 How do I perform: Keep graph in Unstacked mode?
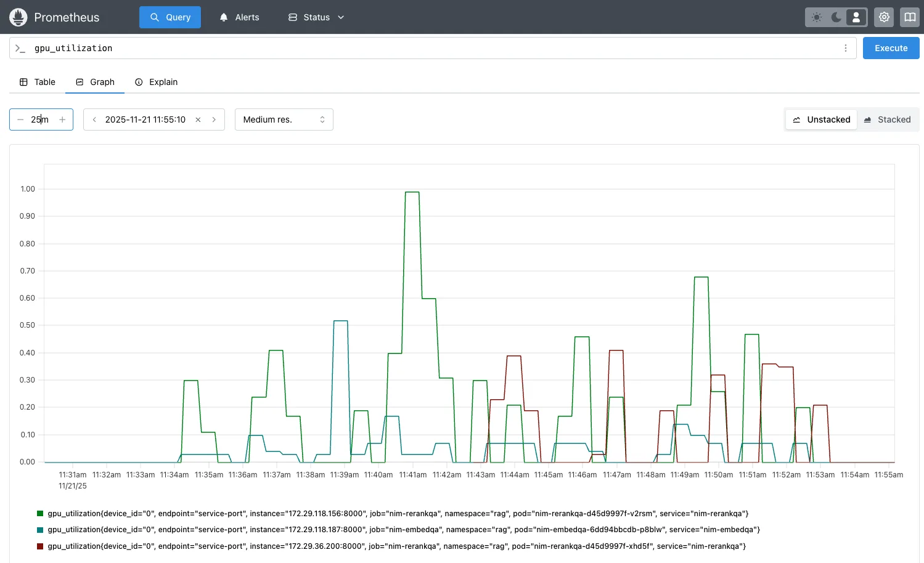(821, 119)
